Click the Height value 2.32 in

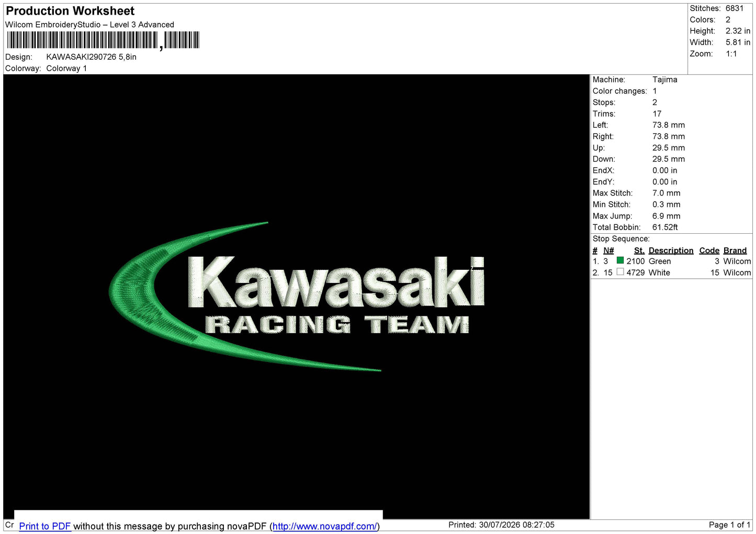(x=738, y=31)
